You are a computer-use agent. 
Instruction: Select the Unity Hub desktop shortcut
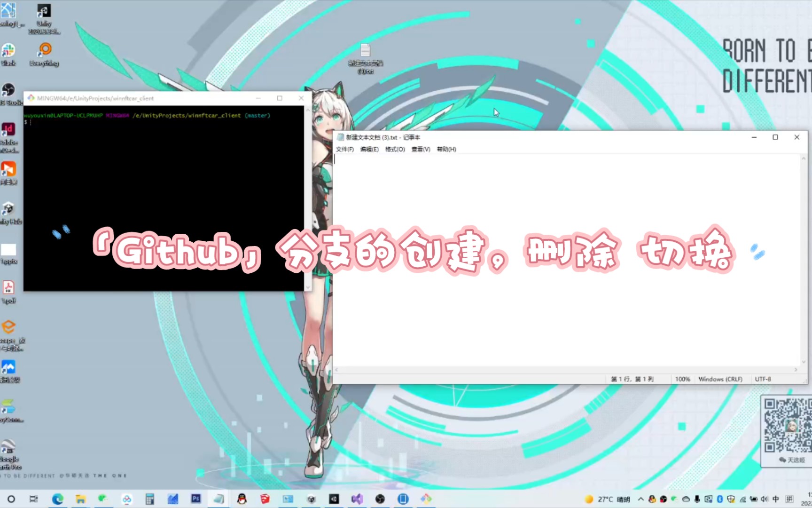[x=9, y=213]
